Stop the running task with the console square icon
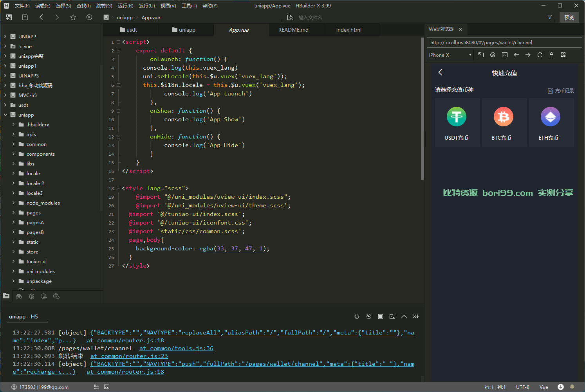Viewport: 585px width, 392px height. point(381,316)
